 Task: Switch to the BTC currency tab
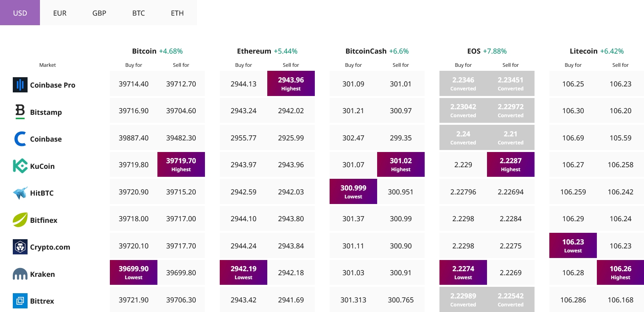click(139, 13)
